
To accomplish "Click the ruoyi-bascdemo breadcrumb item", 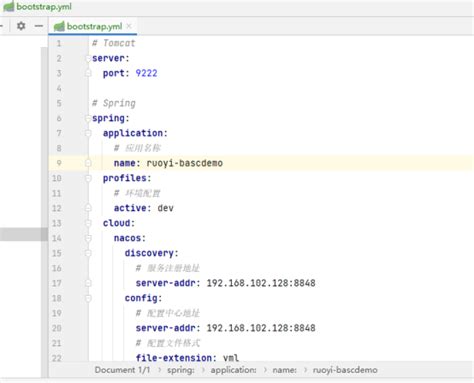I will point(345,370).
